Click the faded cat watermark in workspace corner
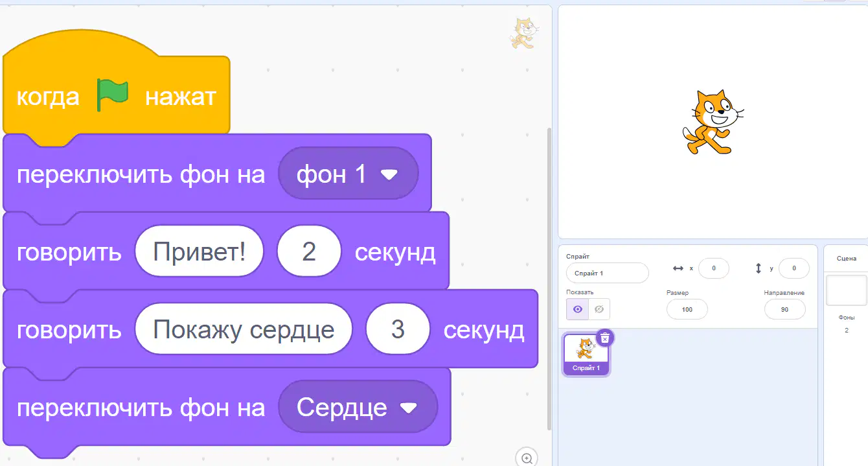 tap(524, 33)
